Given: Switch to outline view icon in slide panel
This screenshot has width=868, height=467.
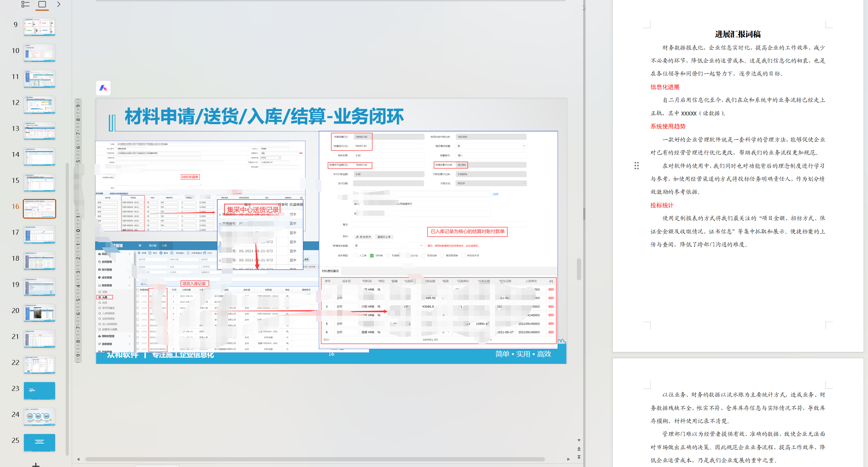Looking at the screenshot, I should click(25, 4).
